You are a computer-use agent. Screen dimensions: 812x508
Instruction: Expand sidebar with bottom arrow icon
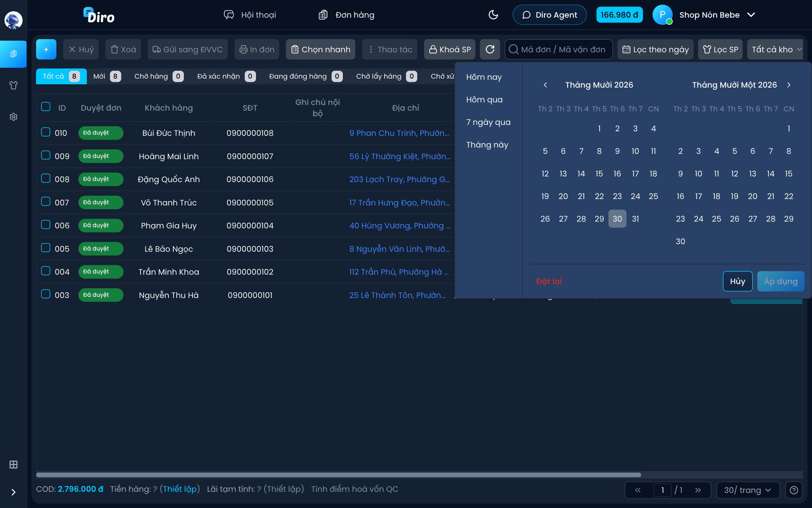14,492
